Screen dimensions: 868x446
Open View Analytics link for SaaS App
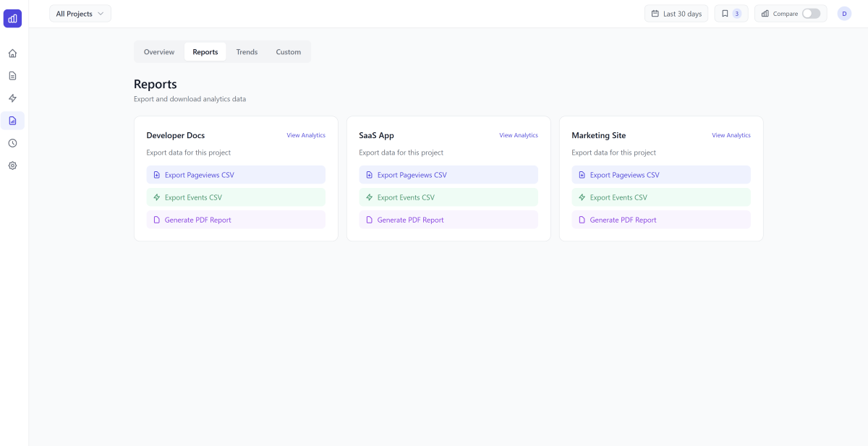point(518,135)
